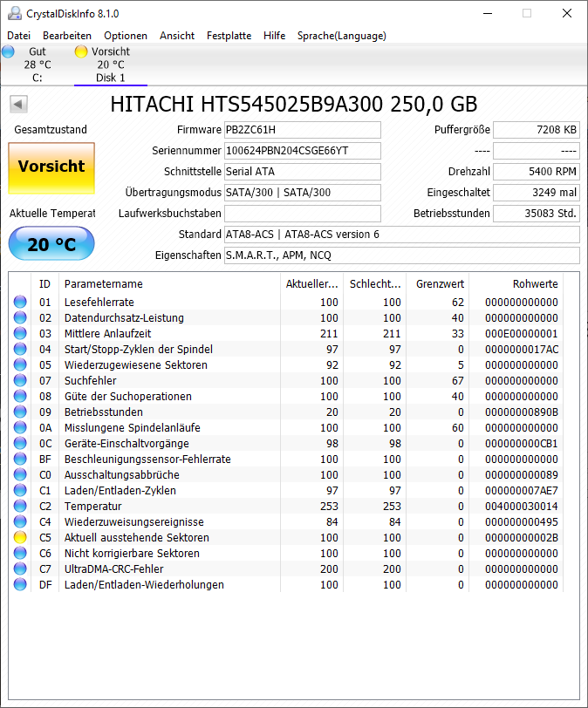Click the status orb of Mittlere Anlaufzeit row
588x708 pixels.
(20, 333)
